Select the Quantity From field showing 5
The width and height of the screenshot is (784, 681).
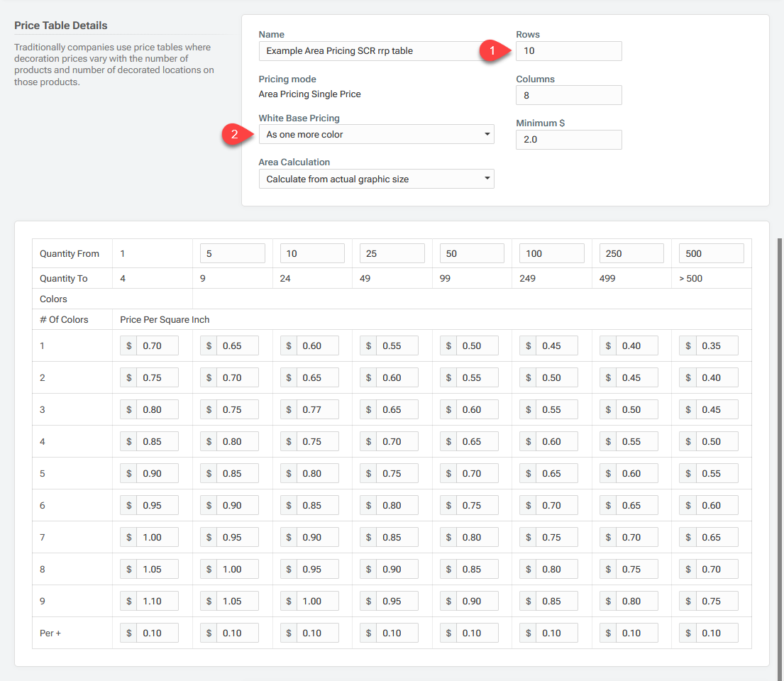click(232, 253)
